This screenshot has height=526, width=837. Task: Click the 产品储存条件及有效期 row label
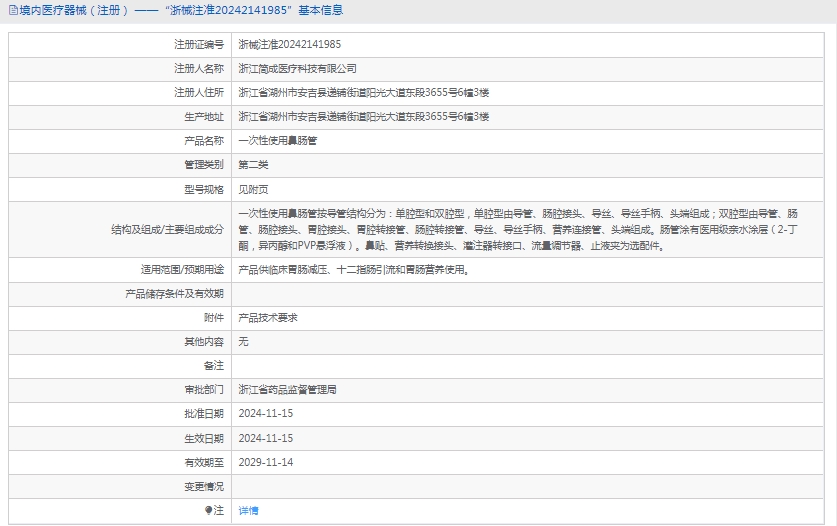click(174, 293)
